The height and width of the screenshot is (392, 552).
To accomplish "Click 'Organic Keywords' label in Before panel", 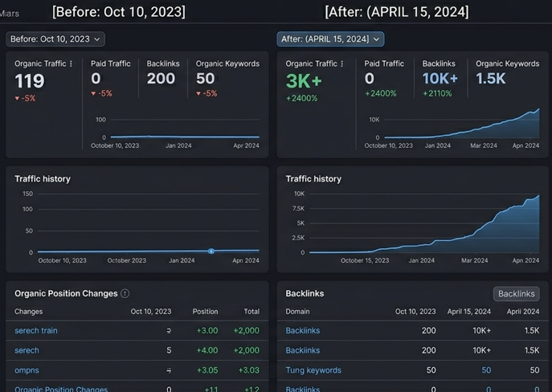I will pyautogui.click(x=227, y=63).
